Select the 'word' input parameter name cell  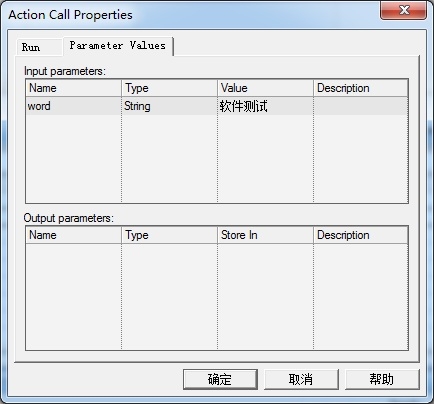click(74, 106)
